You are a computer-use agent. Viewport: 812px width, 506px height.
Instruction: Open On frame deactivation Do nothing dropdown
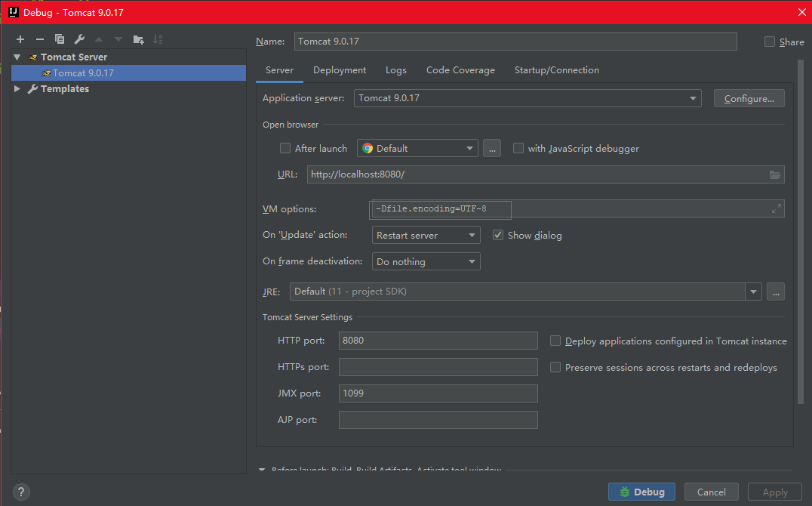426,261
